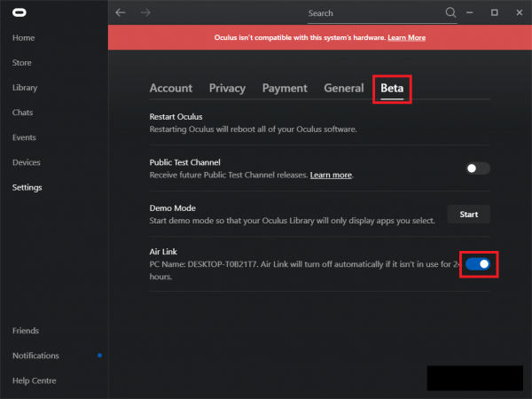Open Library from the sidebar
This screenshot has width=532, height=399.
coord(25,88)
